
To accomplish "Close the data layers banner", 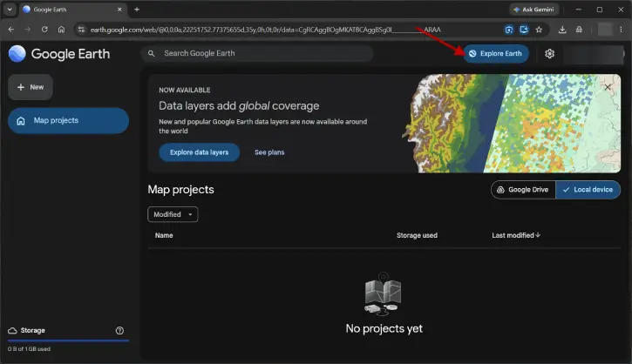I will tap(608, 87).
